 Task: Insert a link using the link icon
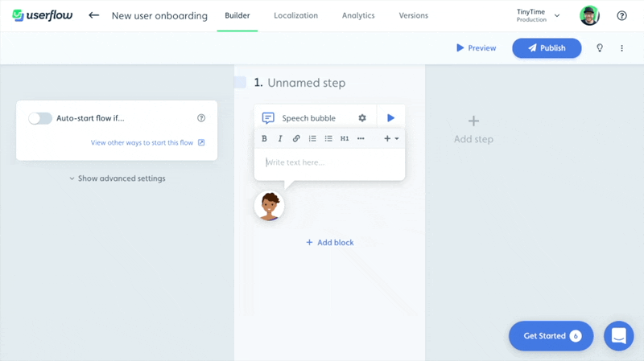(x=296, y=138)
